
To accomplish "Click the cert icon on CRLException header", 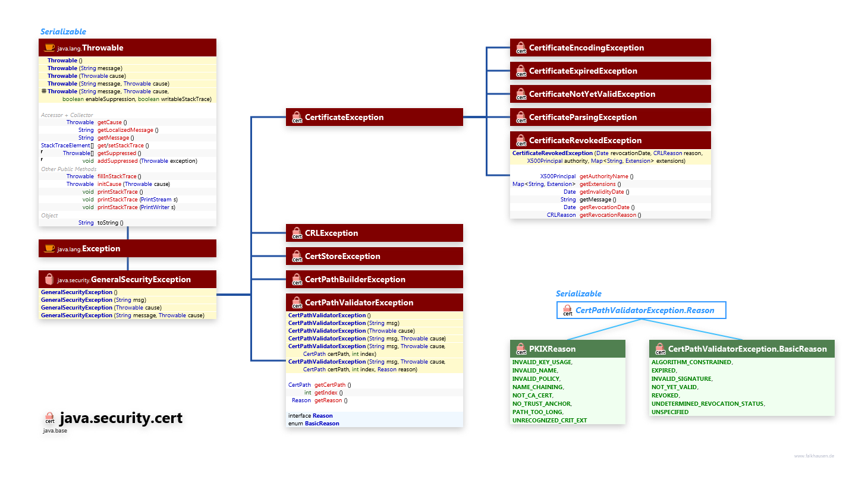I will pos(297,233).
